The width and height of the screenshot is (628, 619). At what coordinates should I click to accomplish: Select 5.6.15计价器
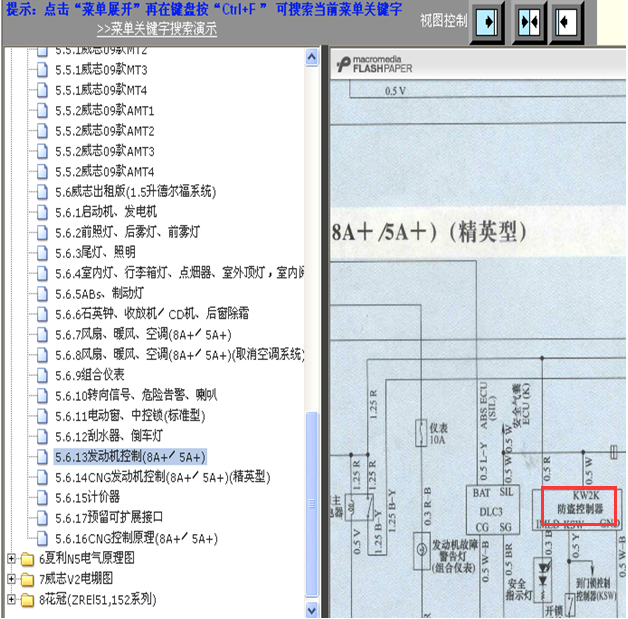(87, 498)
